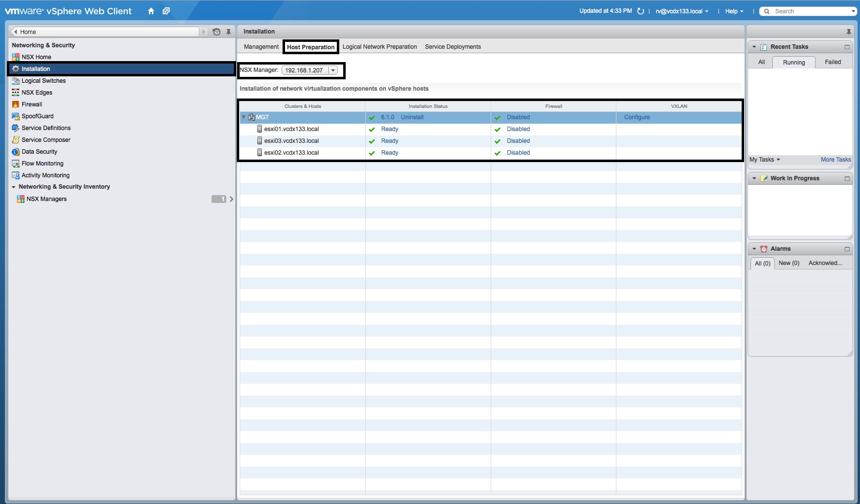Viewport: 860px width, 504px height.
Task: Open the Service Composer icon
Action: point(15,140)
